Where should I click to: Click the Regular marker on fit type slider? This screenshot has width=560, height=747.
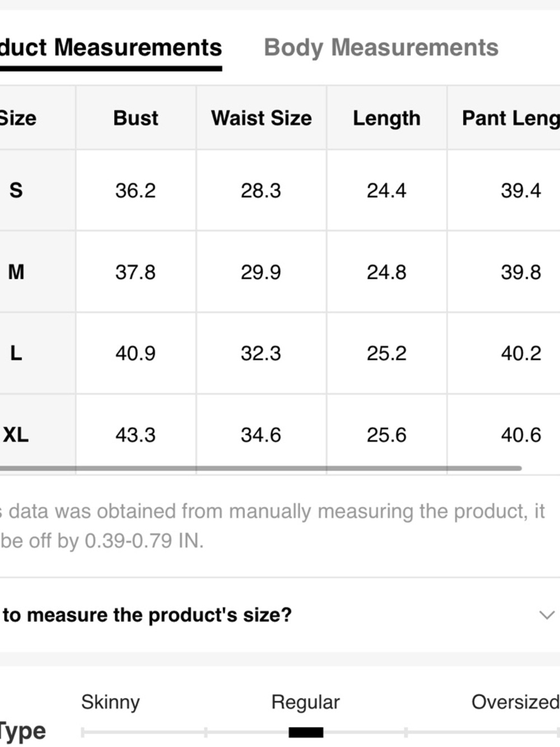pos(306,732)
